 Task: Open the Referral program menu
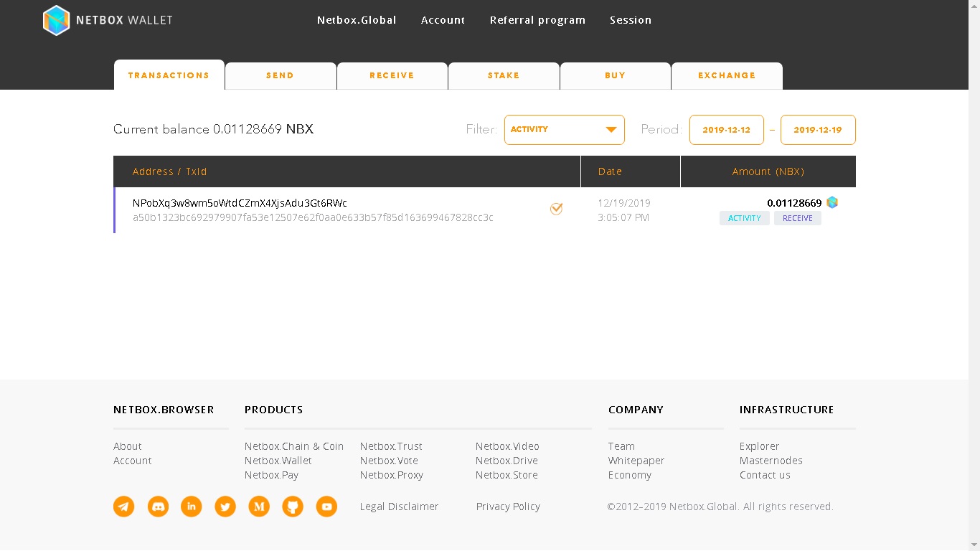click(537, 20)
